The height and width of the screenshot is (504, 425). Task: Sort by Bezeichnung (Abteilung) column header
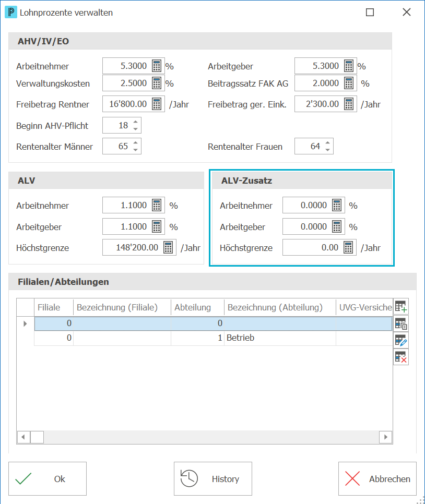tap(280, 307)
